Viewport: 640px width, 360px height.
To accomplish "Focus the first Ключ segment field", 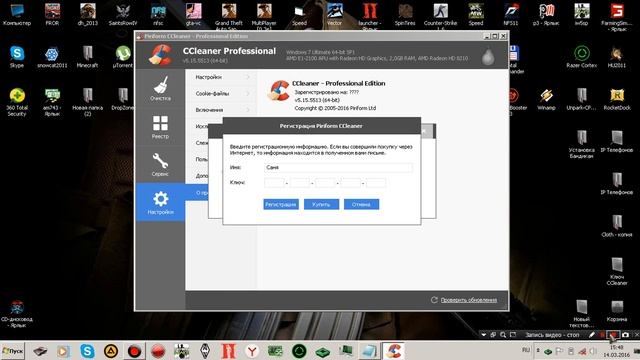I will coord(274,182).
